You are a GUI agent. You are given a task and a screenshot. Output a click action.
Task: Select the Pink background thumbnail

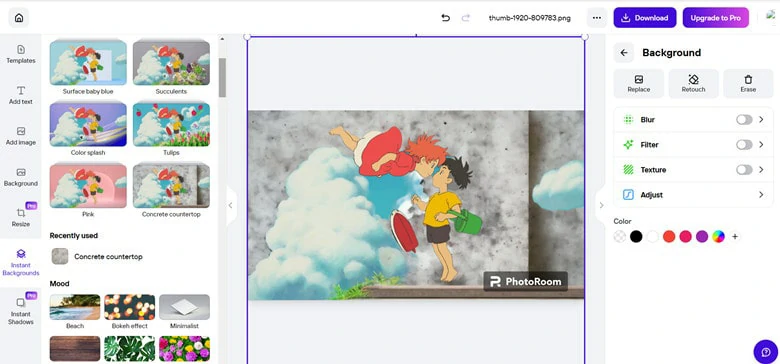[88, 185]
